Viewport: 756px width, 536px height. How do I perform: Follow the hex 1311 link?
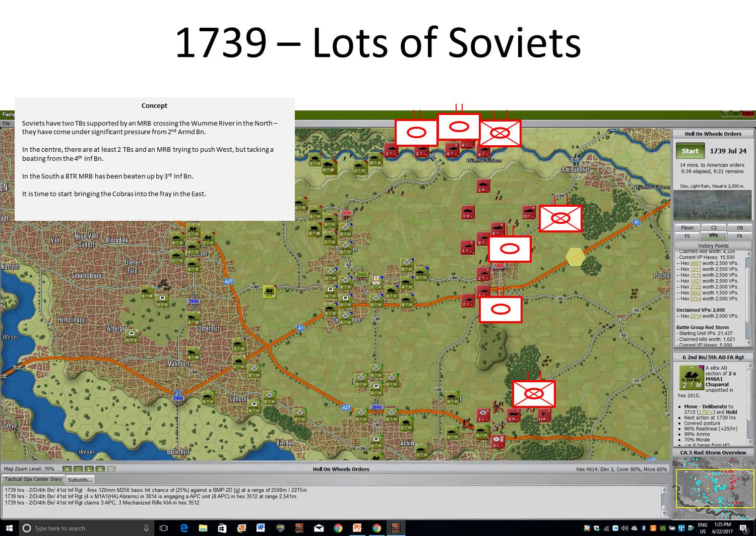(x=696, y=269)
